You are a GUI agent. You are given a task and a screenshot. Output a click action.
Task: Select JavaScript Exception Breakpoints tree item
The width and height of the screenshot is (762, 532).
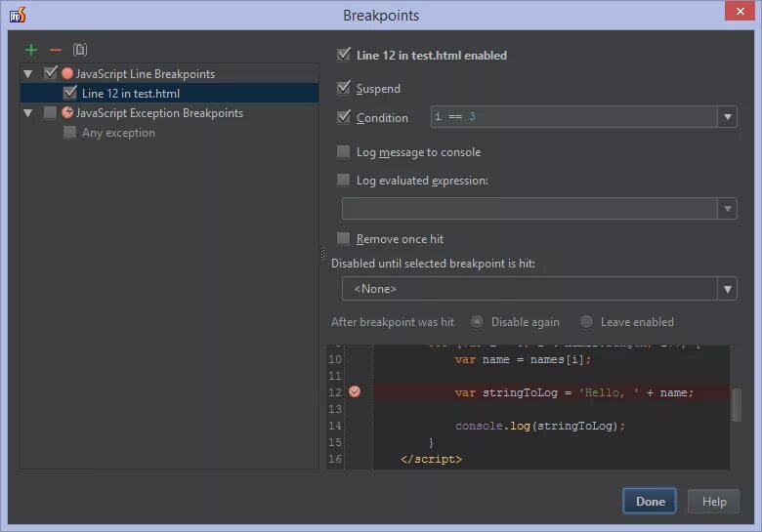tap(159, 113)
